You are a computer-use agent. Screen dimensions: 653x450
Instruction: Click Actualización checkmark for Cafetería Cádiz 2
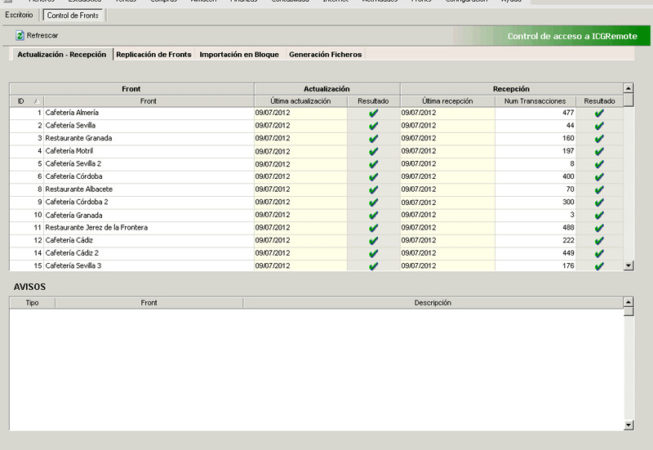pos(374,253)
